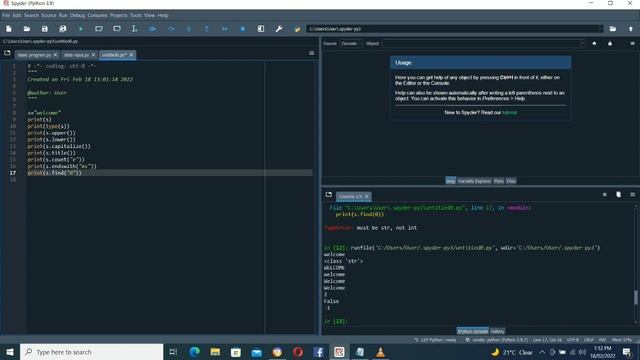Step out of function debug icon
This screenshot has height=360, width=640.
(x=207, y=29)
